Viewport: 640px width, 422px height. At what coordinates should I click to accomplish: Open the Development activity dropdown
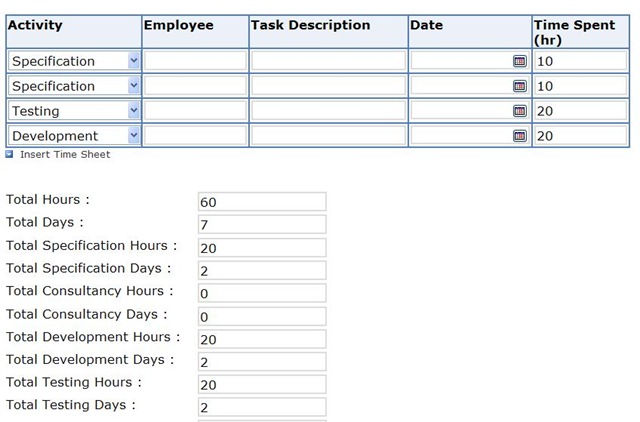(134, 136)
